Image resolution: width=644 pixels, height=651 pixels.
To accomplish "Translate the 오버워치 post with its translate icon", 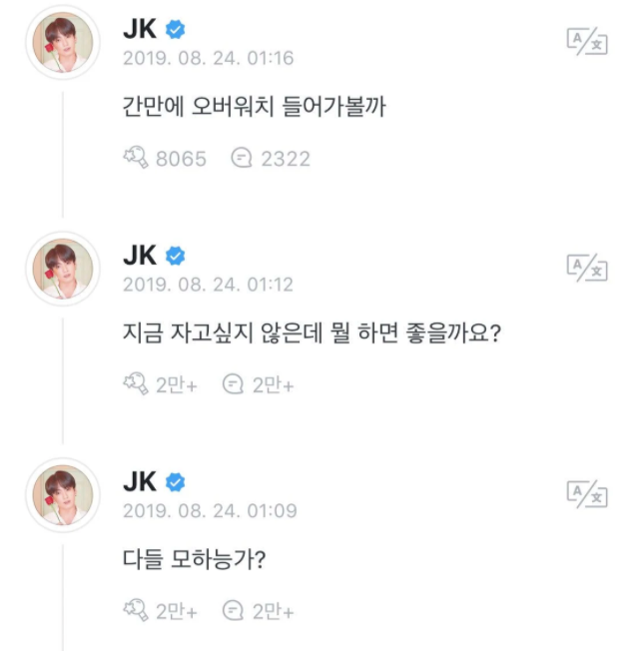I will 587,41.
